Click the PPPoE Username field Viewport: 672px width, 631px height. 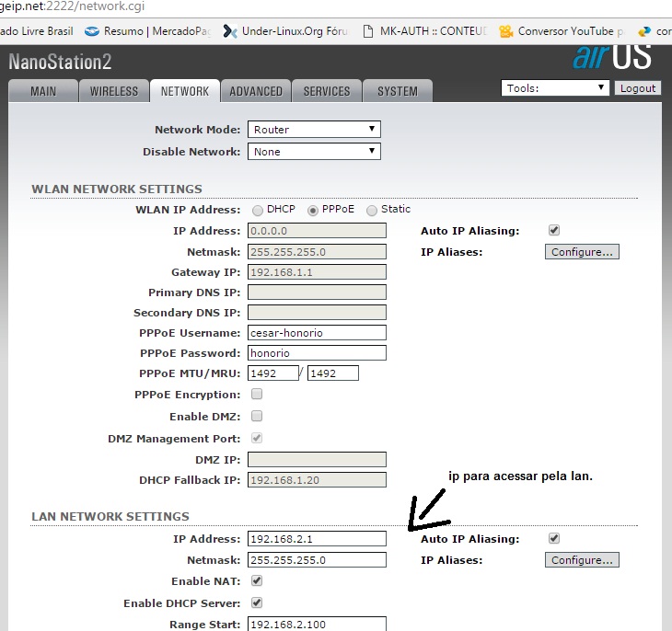coord(317,332)
